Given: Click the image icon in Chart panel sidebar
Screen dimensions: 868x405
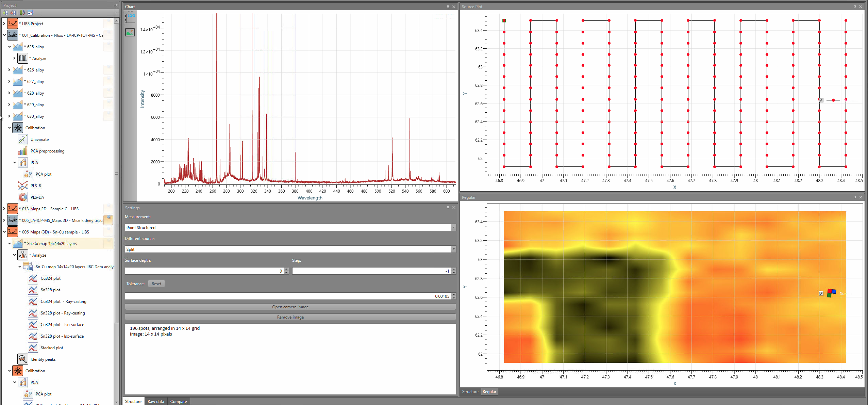Looking at the screenshot, I should click(130, 32).
